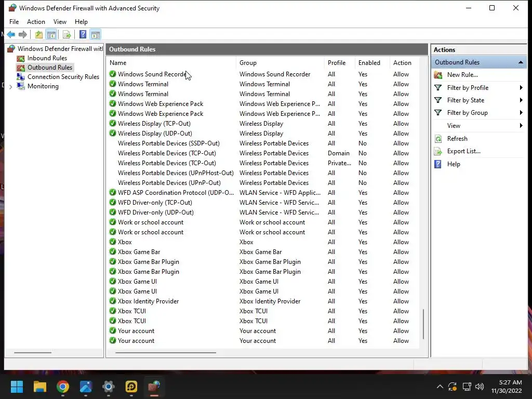Click the Export List icon in Actions
The width and height of the screenshot is (532, 399).
pos(438,151)
